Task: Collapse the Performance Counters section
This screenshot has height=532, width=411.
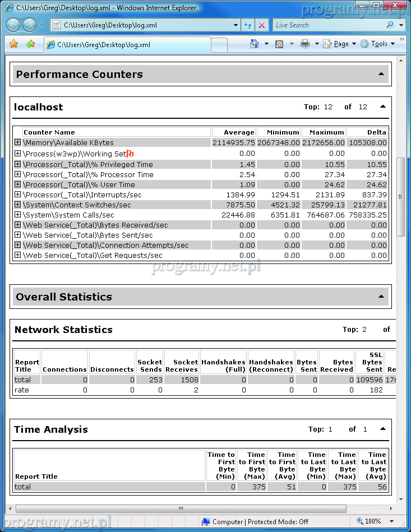Action: coord(381,74)
